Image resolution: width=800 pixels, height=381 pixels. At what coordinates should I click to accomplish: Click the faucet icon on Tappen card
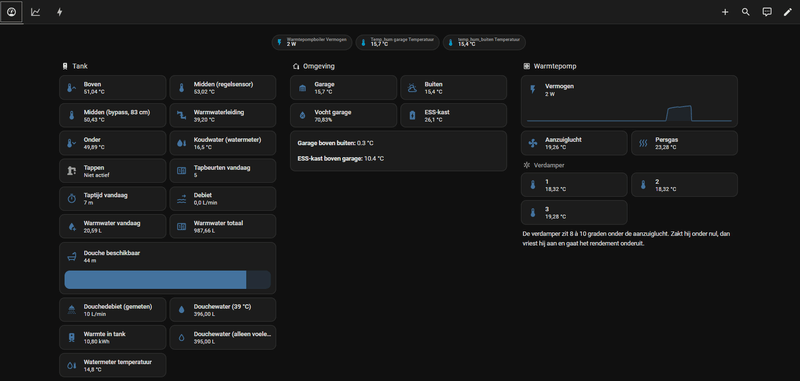pyautogui.click(x=71, y=171)
